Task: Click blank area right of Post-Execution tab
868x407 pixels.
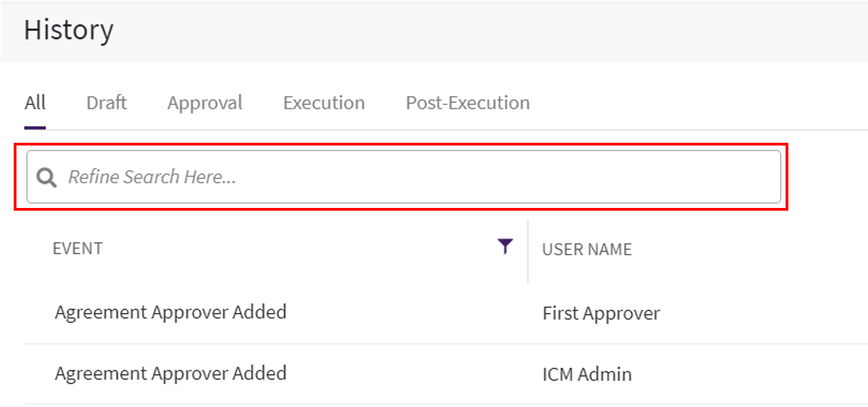Action: tap(687, 103)
